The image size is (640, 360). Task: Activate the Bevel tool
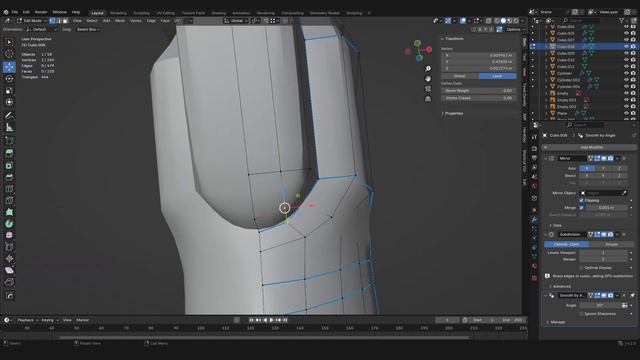pos(9,177)
